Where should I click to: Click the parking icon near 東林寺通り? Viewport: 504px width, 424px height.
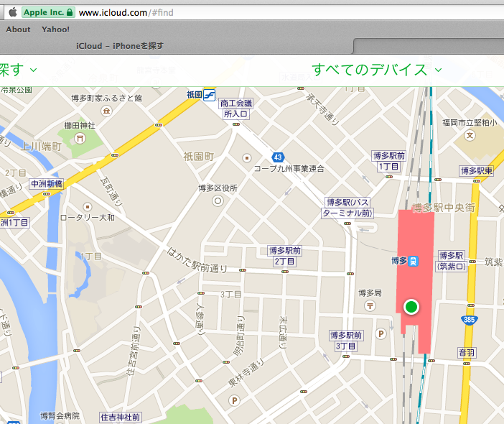[x=234, y=401]
